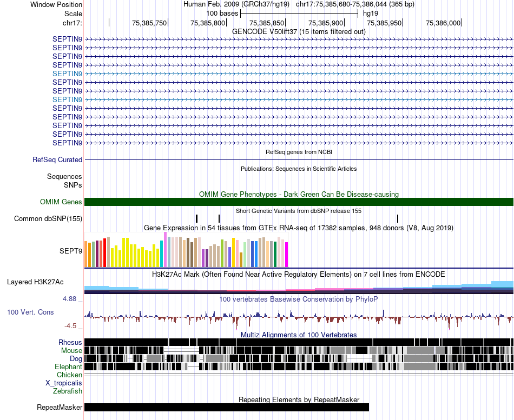The width and height of the screenshot is (514, 420).
Task: Click the thicker dbSNP variant marker
Action: point(197,218)
